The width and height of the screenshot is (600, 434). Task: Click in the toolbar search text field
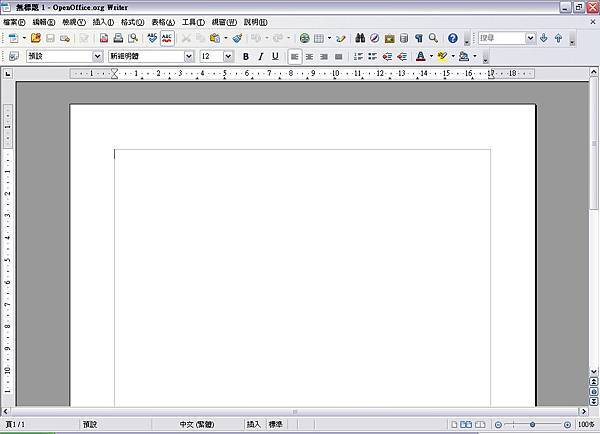click(501, 38)
